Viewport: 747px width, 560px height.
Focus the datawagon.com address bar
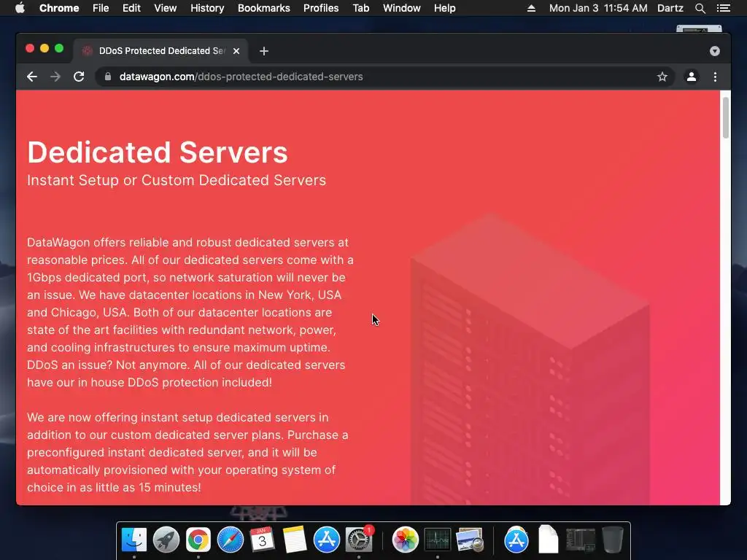381,77
